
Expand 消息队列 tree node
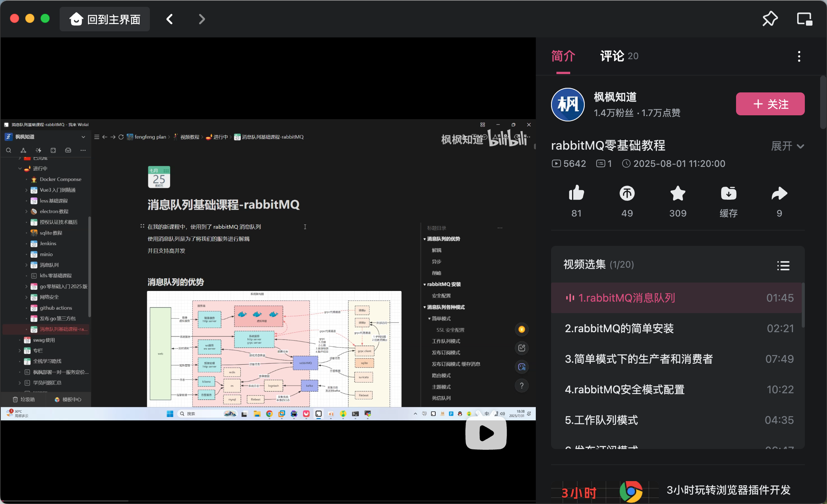(x=26, y=265)
